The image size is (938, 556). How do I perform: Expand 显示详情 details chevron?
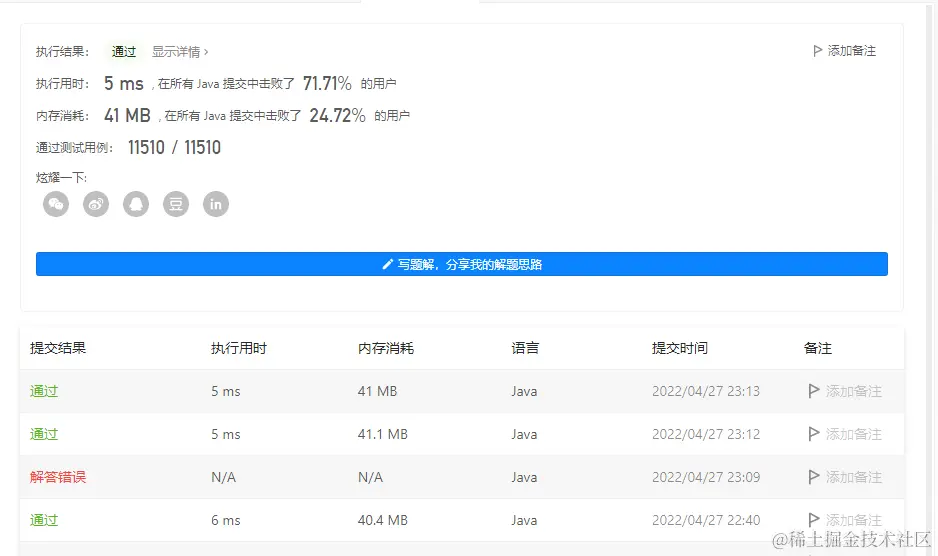tap(206, 52)
